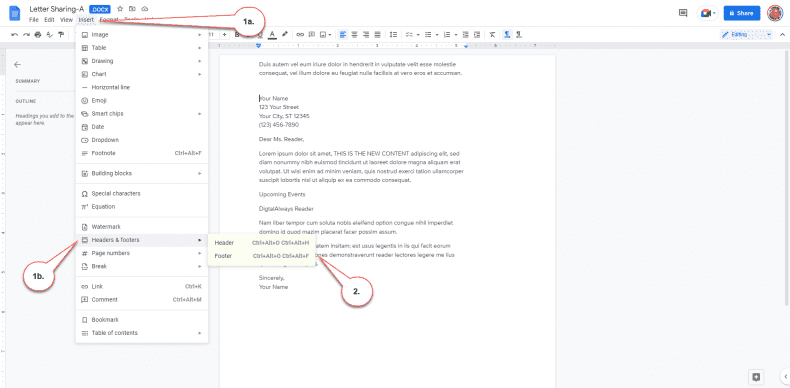Select Horizontal line from Insert menu
Image resolution: width=790 pixels, height=388 pixels.
(x=142, y=87)
